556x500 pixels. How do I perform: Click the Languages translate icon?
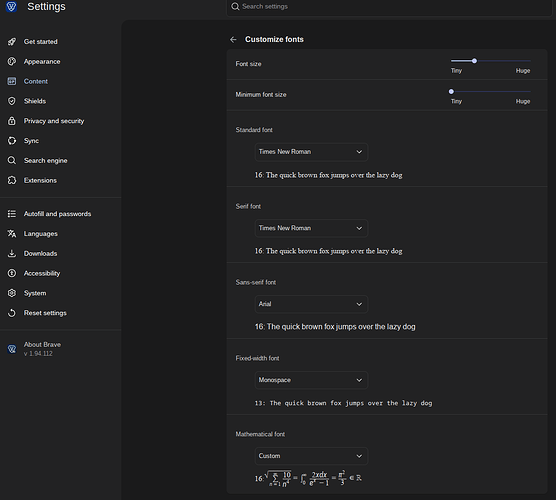point(12,234)
